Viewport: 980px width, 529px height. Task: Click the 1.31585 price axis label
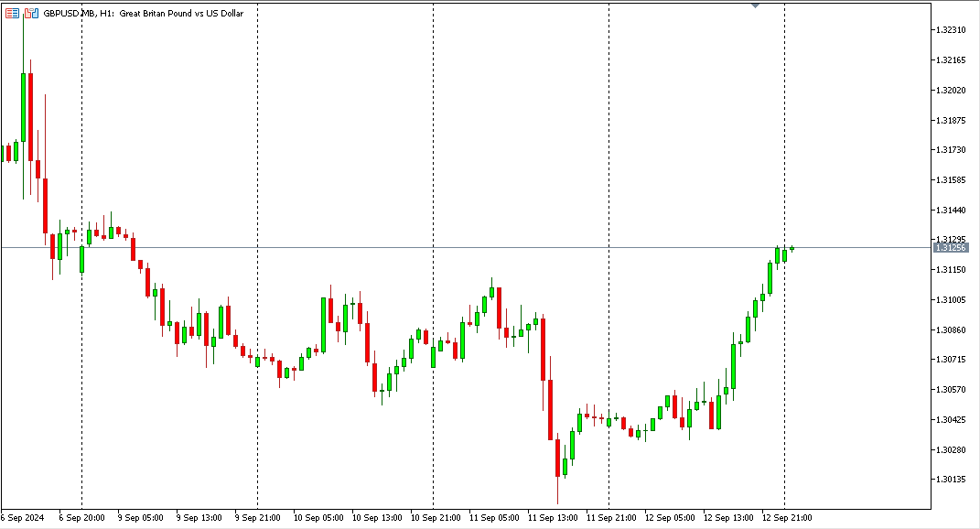tap(951, 180)
